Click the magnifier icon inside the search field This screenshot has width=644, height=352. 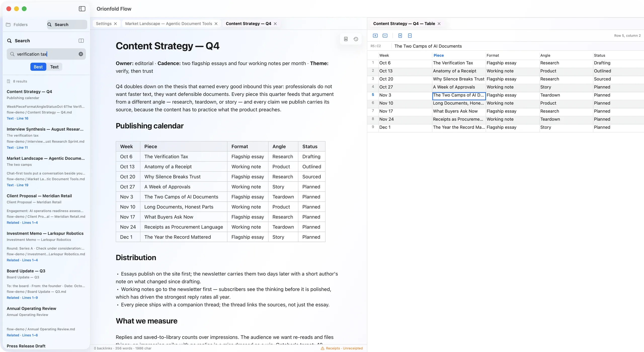(12, 54)
